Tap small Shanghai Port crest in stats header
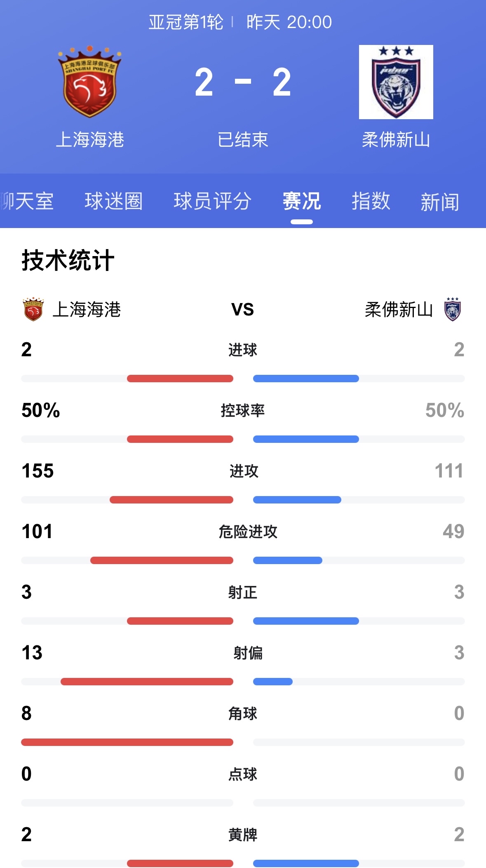 [x=33, y=309]
